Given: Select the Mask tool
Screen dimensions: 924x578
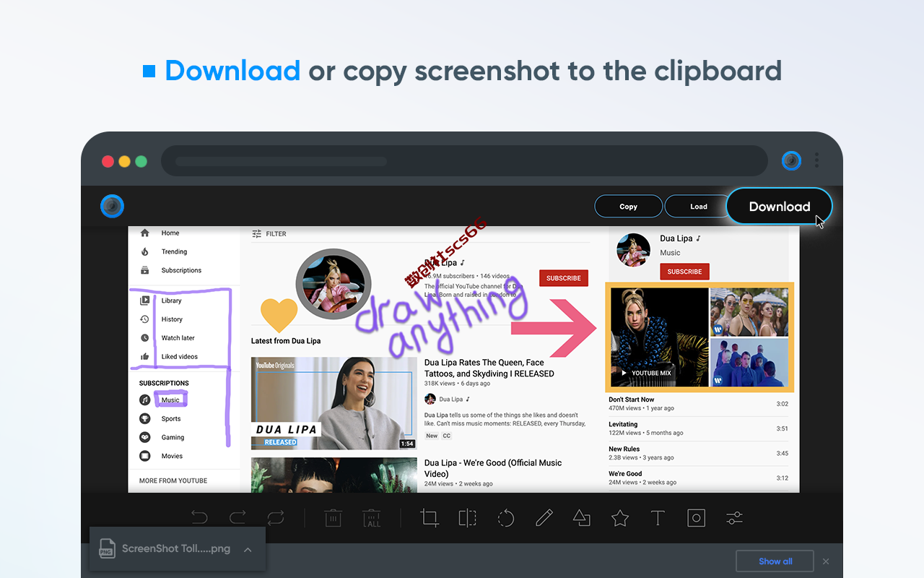Looking at the screenshot, I should [696, 518].
